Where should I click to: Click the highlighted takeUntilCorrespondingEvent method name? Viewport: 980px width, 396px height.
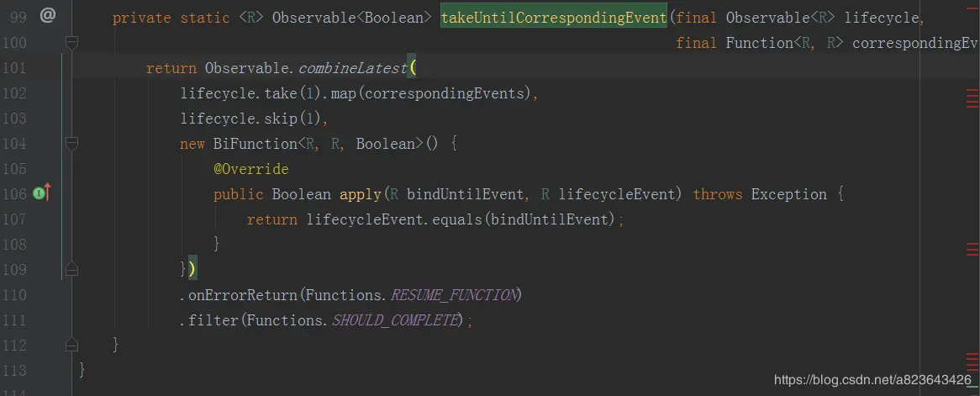coord(554,18)
